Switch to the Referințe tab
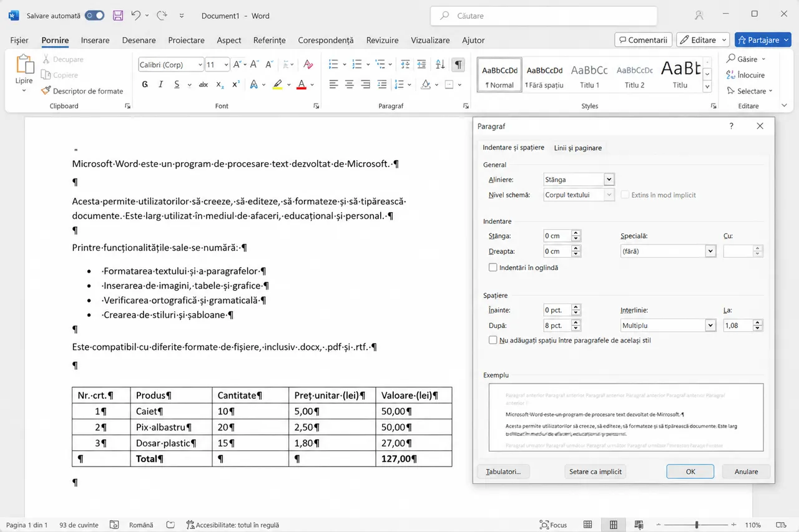The image size is (799, 532). [x=270, y=40]
